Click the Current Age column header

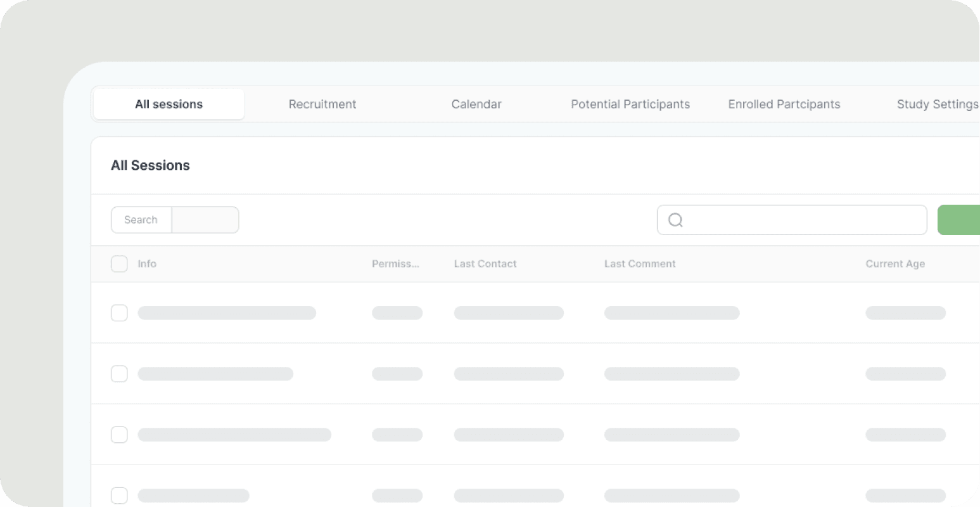pyautogui.click(x=895, y=264)
